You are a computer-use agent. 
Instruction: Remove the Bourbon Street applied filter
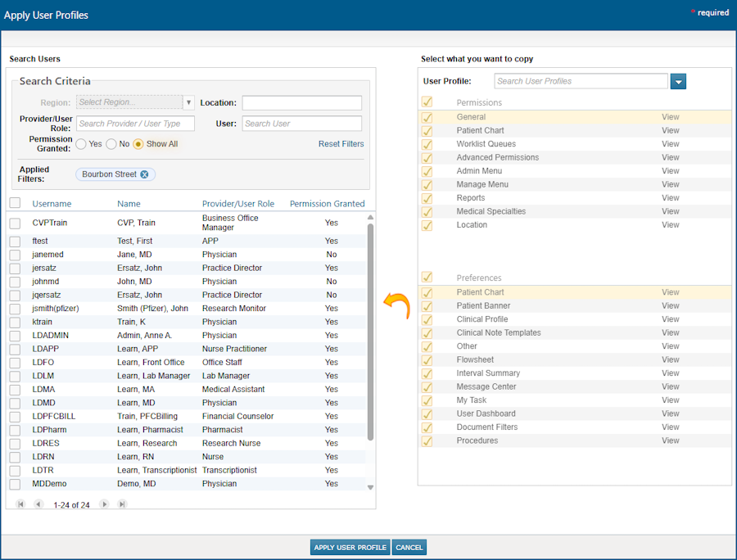coord(144,174)
